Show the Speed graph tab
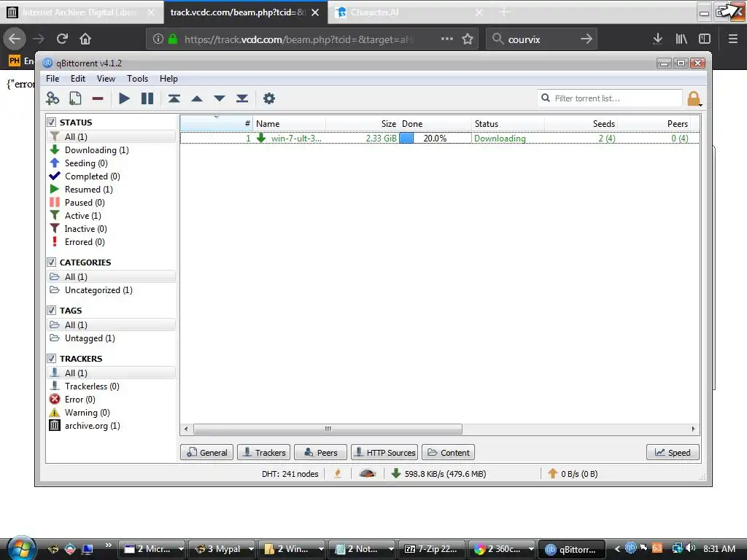 [673, 452]
